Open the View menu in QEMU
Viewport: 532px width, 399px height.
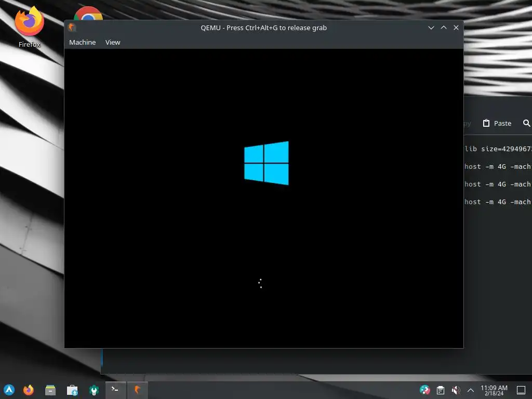point(113,43)
